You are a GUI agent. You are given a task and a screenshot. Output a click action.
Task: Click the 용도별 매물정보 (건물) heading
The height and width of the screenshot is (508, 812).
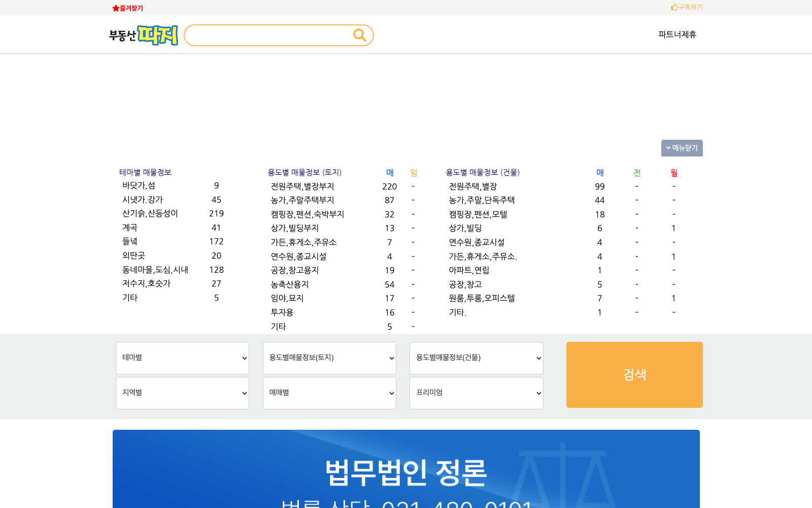(x=483, y=172)
